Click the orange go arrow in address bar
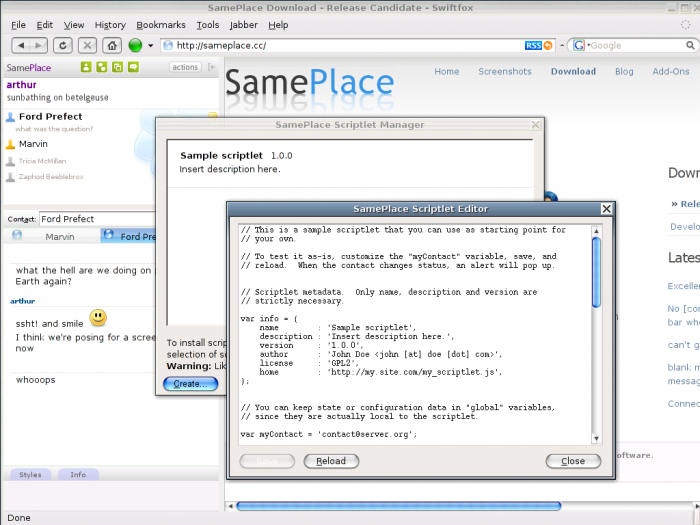The height and width of the screenshot is (525, 700). tap(548, 46)
